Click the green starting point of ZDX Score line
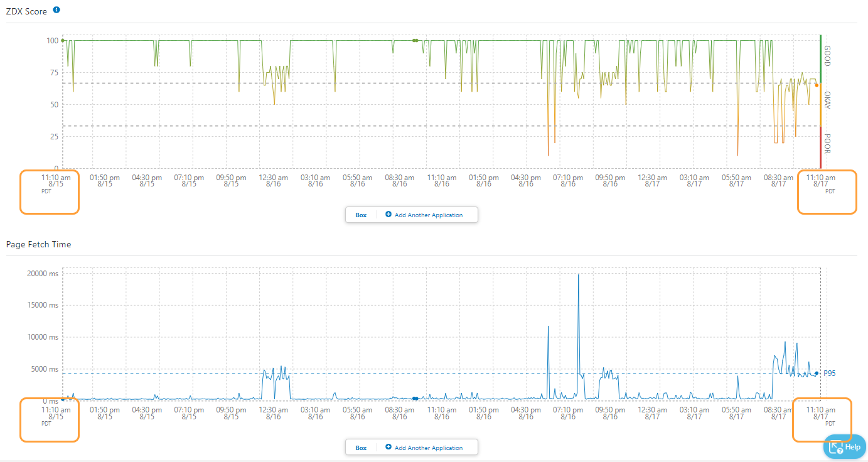Screen dimensions: 868x462 [x=63, y=40]
